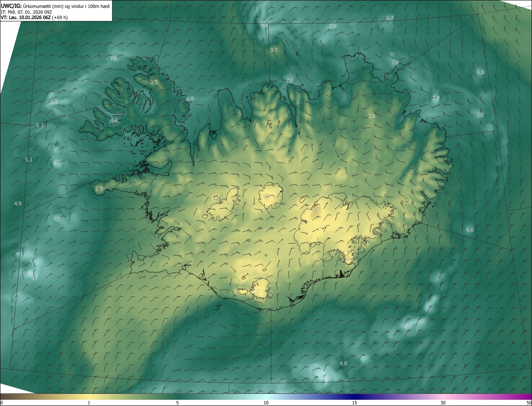The image size is (532, 406).
Task: Click the 15 tick on the color scale
Action: [x=355, y=403]
